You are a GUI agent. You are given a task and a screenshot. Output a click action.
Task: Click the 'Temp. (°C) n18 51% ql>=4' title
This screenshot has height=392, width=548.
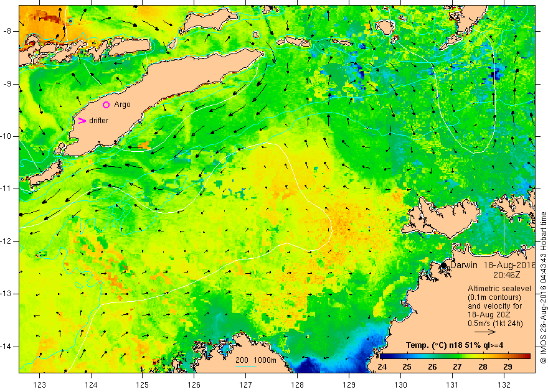[455, 345]
